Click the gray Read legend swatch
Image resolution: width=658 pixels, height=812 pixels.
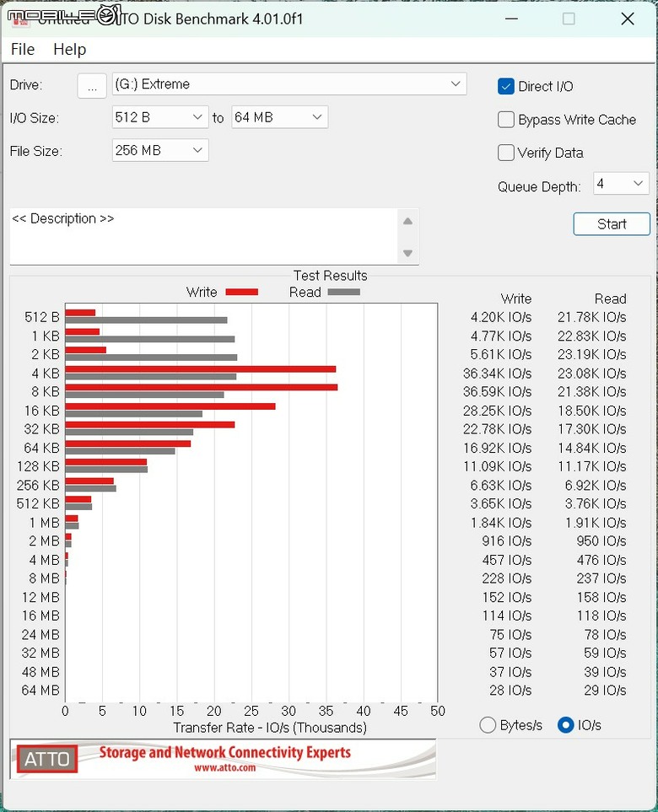point(343,292)
